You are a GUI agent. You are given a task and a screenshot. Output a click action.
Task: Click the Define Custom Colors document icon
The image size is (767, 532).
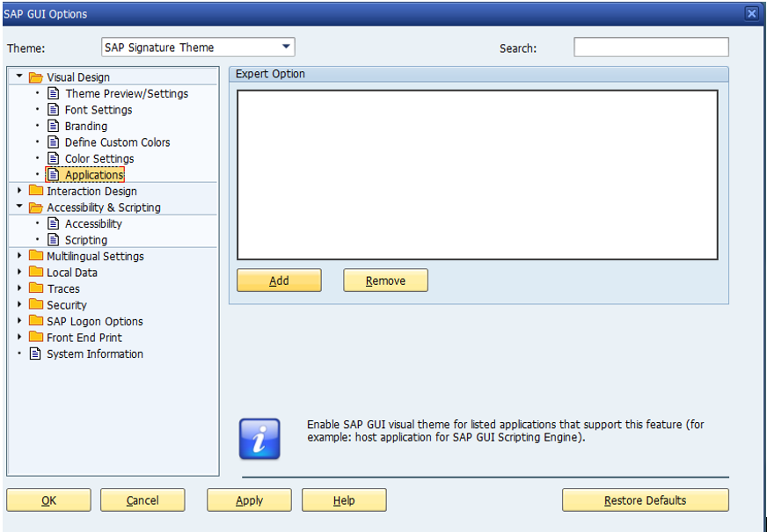pos(54,142)
